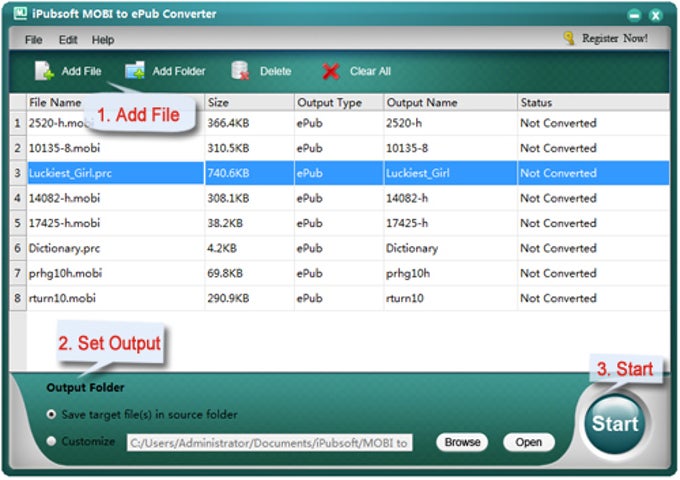
Task: Click the Add Folder icon
Action: point(135,71)
